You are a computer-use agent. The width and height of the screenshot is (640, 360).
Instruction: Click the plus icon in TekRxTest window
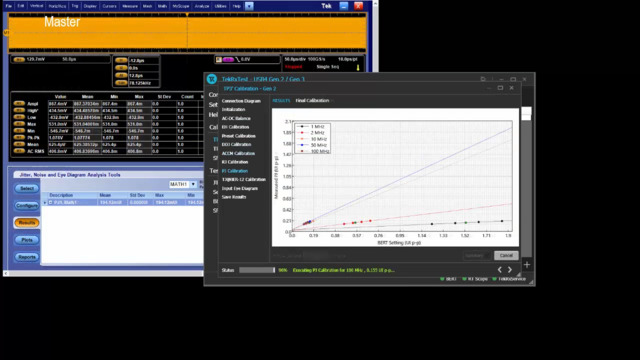tap(527, 265)
